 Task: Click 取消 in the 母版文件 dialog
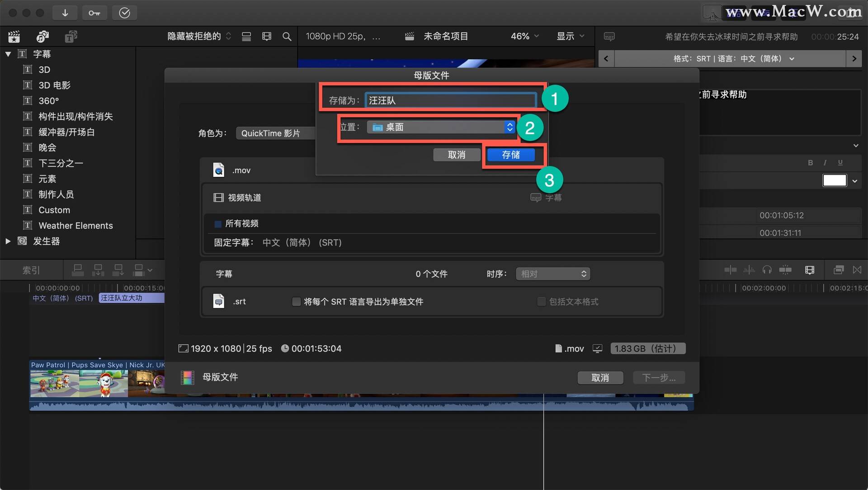point(600,377)
